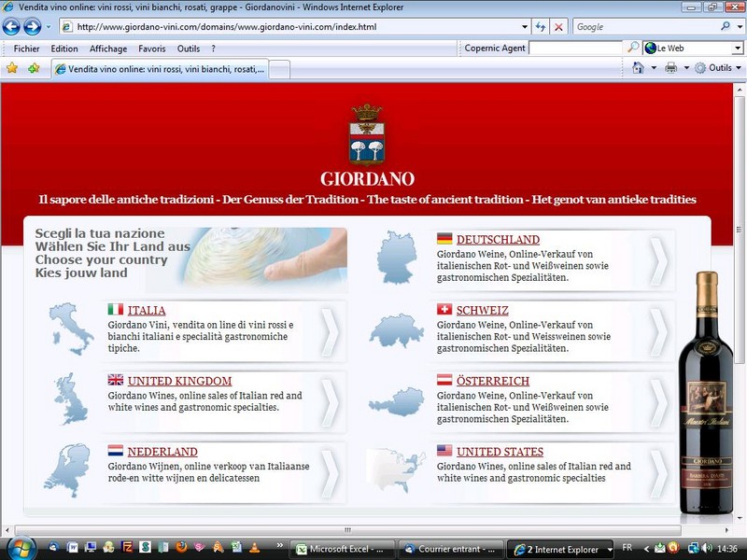The width and height of the screenshot is (747, 560).
Task: Open a new blank tab
Action: point(279,69)
